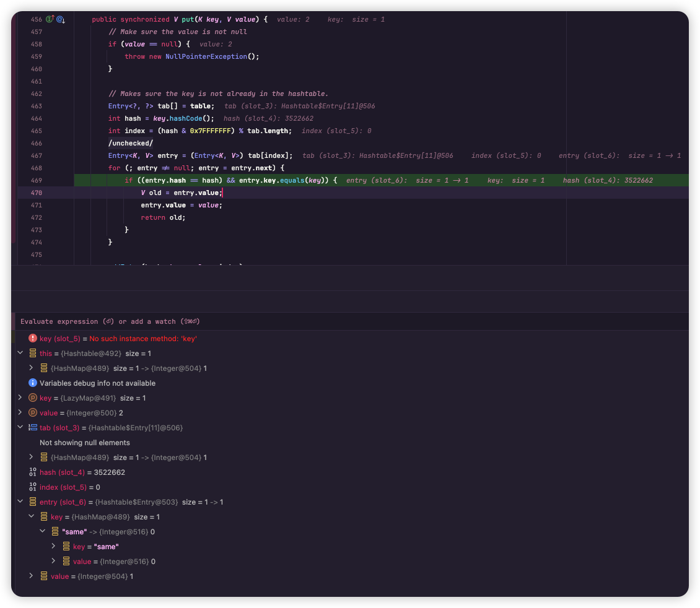Expand the value = {Integer@504} node

tap(31, 576)
